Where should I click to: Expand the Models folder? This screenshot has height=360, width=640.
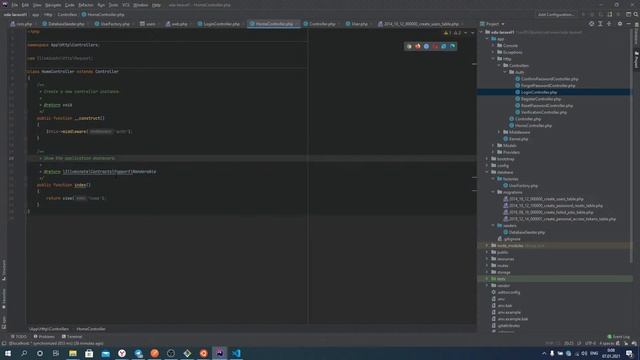(493, 145)
